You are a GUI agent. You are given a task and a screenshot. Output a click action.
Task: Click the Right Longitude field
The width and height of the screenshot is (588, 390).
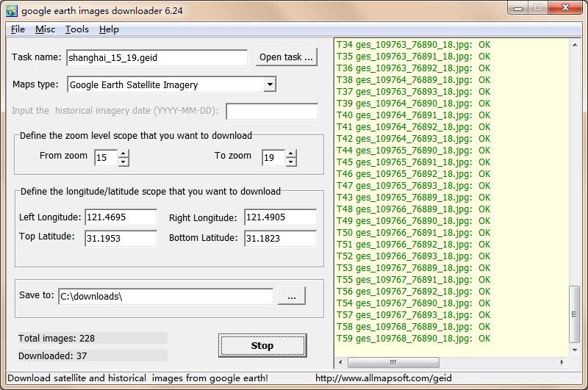(280, 217)
